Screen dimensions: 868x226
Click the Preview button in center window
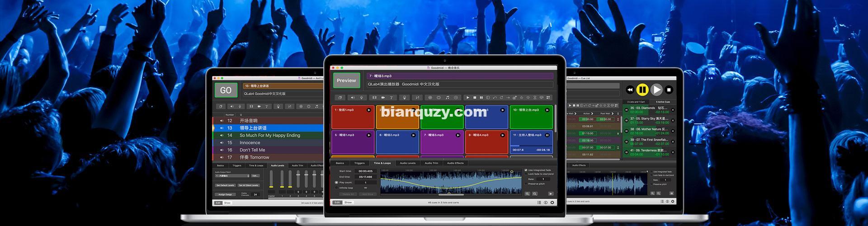click(346, 80)
